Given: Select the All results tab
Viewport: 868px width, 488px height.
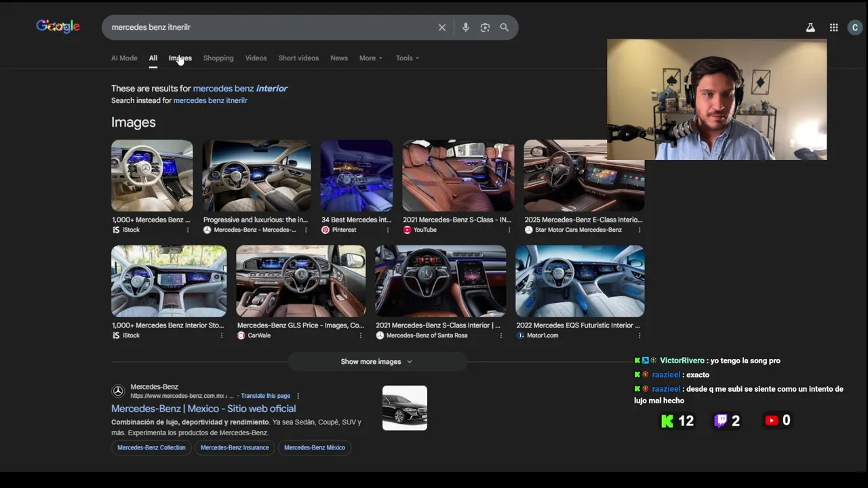Looking at the screenshot, I should (153, 58).
